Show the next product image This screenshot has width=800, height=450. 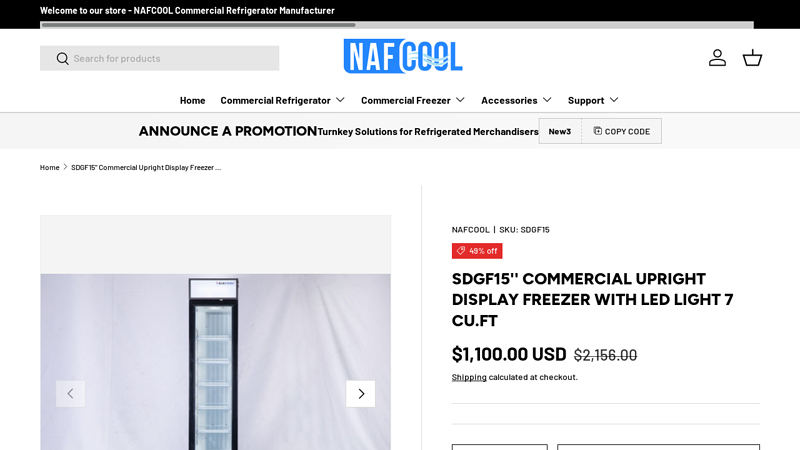(360, 393)
